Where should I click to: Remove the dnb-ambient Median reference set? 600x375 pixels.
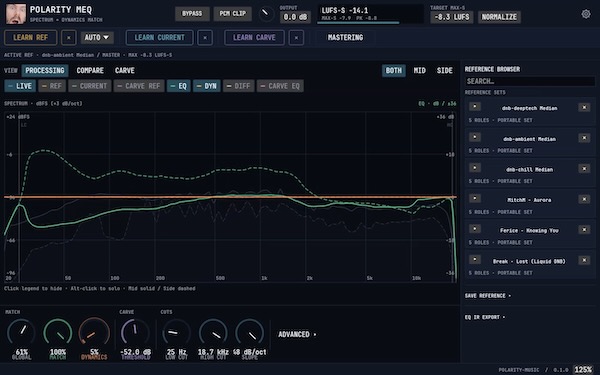coord(584,138)
